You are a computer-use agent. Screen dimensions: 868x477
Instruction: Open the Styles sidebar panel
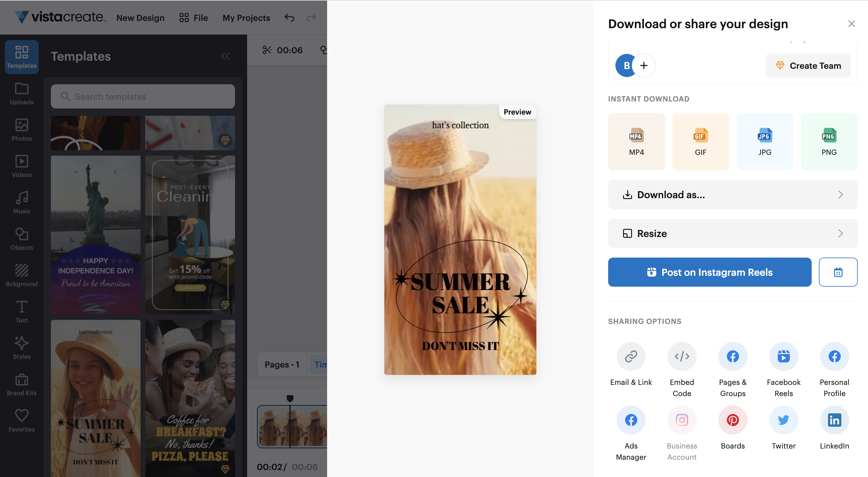(x=22, y=348)
